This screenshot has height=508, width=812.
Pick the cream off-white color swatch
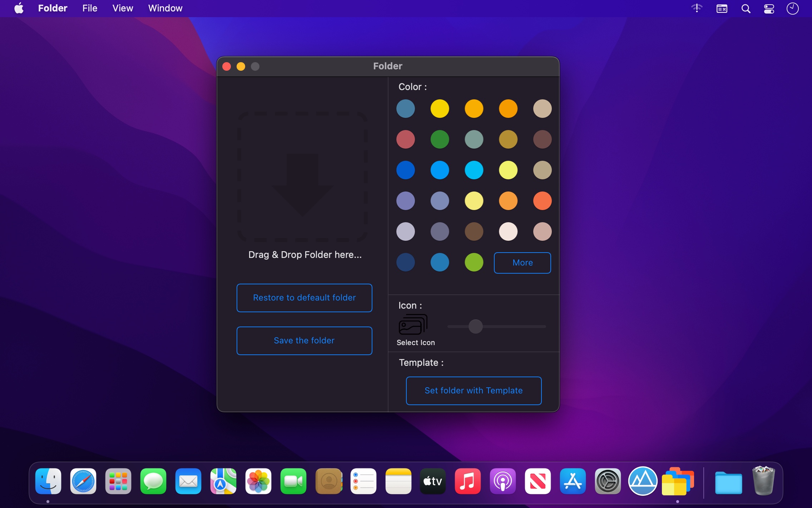[508, 231]
